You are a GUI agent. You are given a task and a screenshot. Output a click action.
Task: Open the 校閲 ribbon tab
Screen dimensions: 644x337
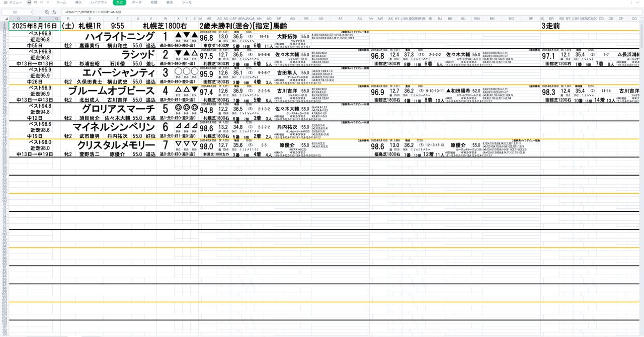pos(155,3)
